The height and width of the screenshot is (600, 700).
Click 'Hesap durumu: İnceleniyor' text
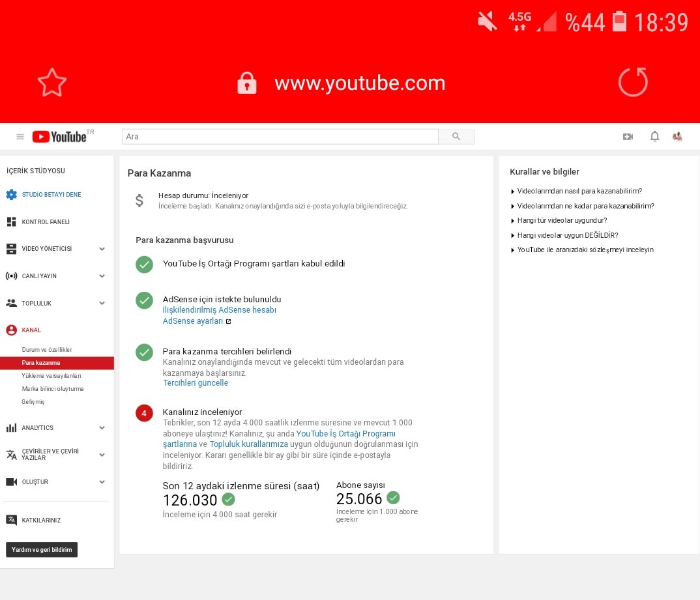click(203, 195)
